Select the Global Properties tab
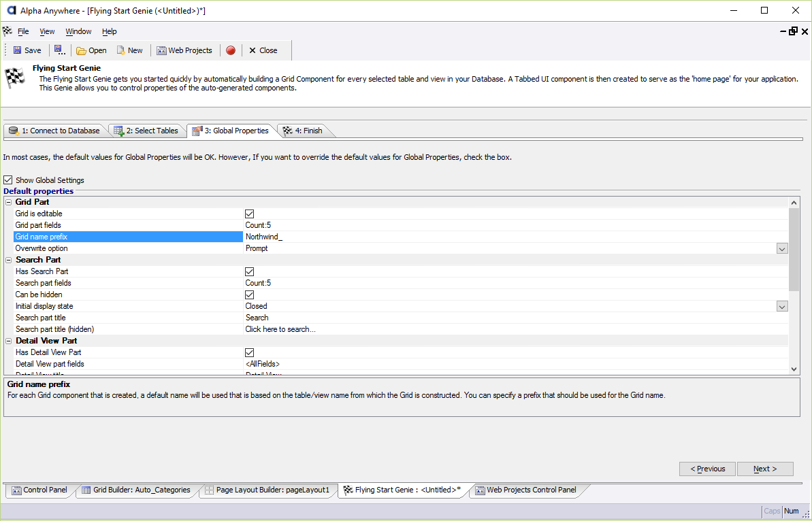This screenshot has height=521, width=812. click(x=231, y=131)
